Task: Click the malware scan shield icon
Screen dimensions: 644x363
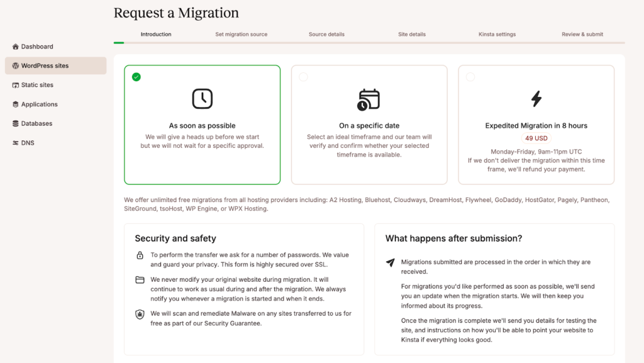Action: click(140, 313)
